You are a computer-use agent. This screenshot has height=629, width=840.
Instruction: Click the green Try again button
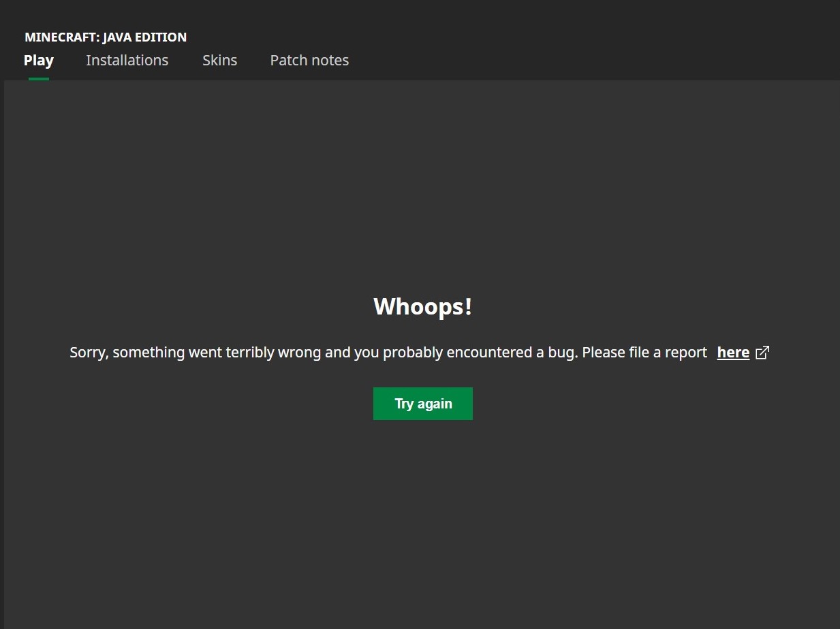pyautogui.click(x=423, y=404)
